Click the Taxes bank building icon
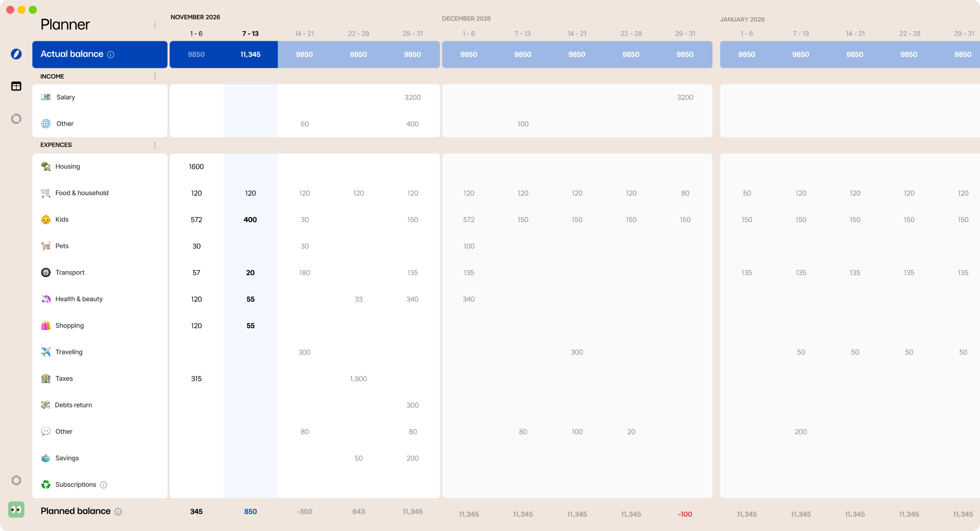The width and height of the screenshot is (980, 531). click(x=46, y=378)
